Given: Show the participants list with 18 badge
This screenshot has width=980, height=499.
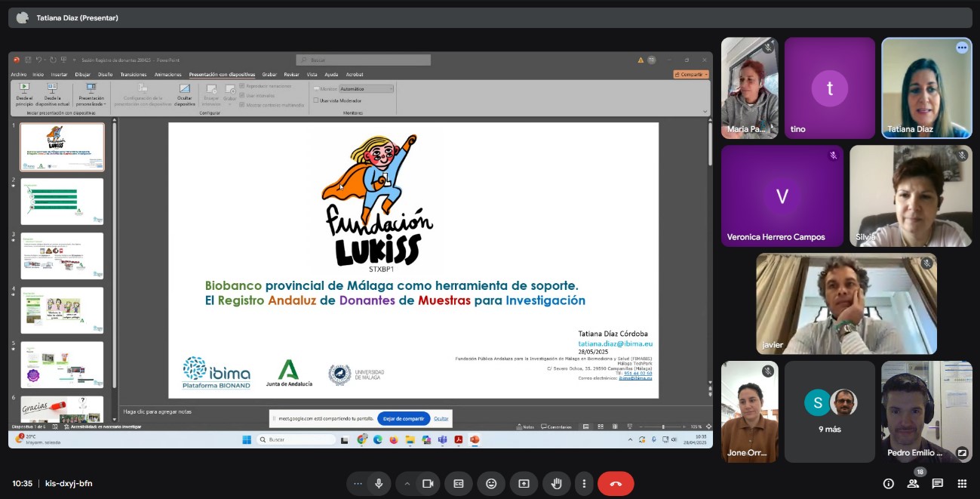Looking at the screenshot, I should click(x=913, y=483).
